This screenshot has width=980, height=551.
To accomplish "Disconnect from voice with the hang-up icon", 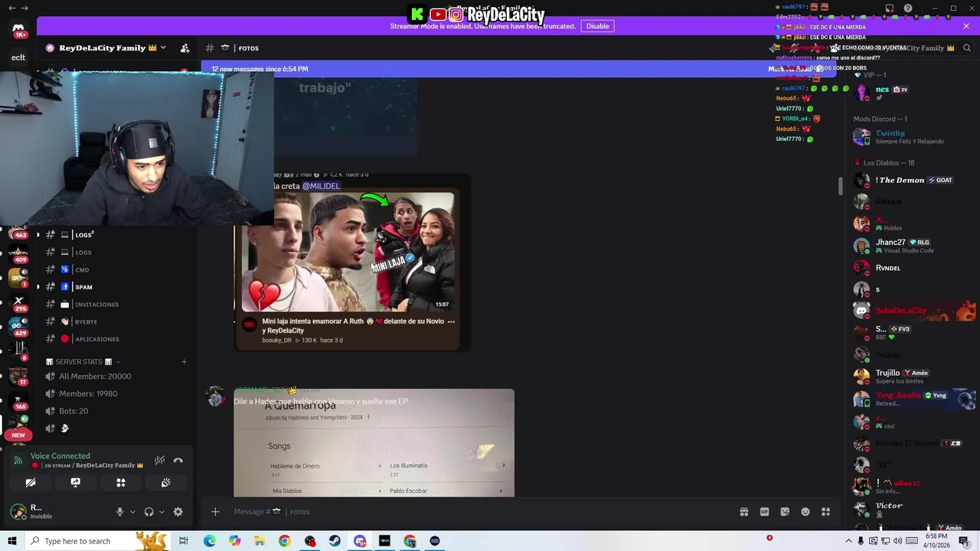I will point(178,461).
